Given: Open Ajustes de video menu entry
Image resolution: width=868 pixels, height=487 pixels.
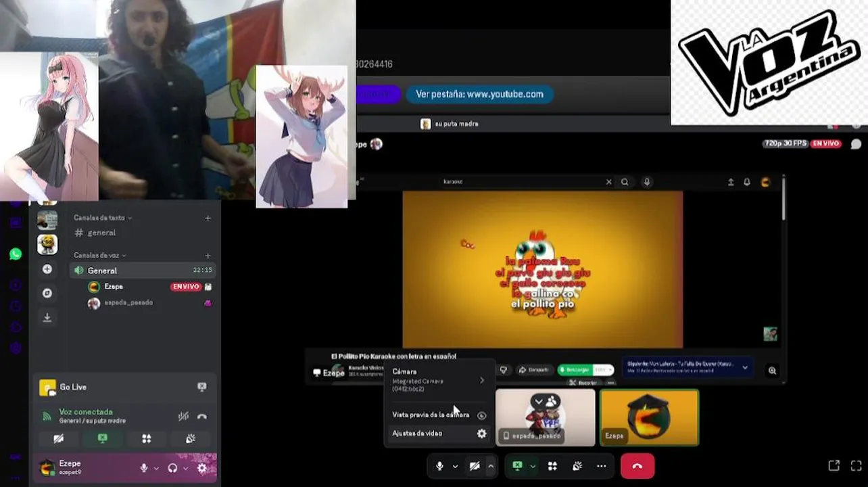Looking at the screenshot, I should click(438, 434).
